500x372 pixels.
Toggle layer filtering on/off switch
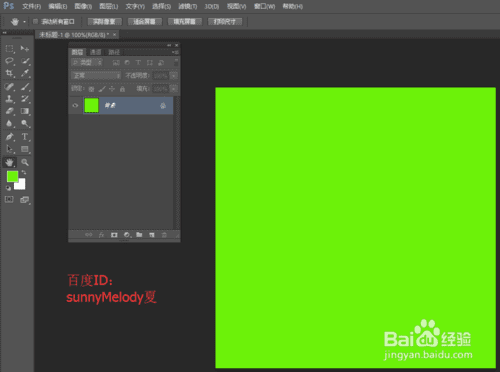click(x=176, y=62)
